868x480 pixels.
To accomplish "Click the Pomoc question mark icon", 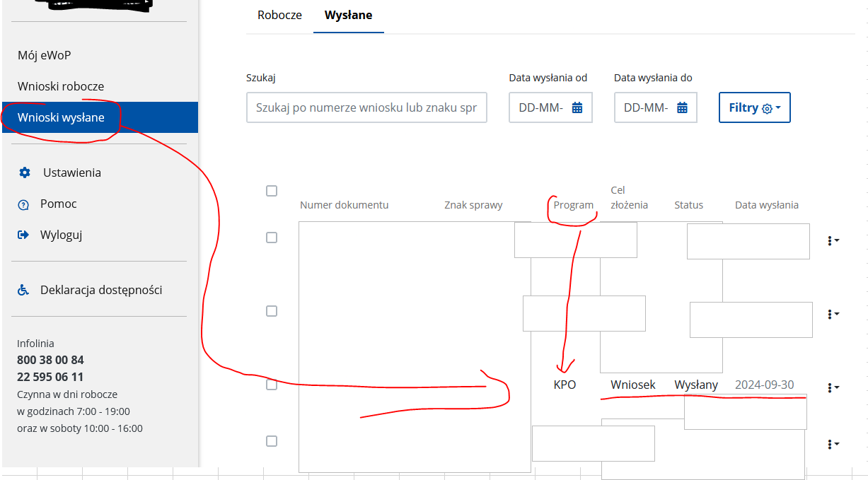I will tap(24, 204).
